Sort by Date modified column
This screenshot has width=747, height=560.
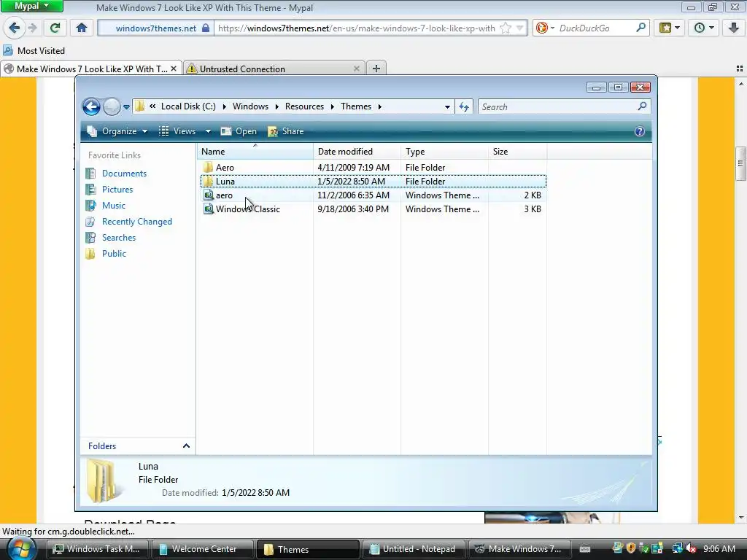tap(357, 152)
